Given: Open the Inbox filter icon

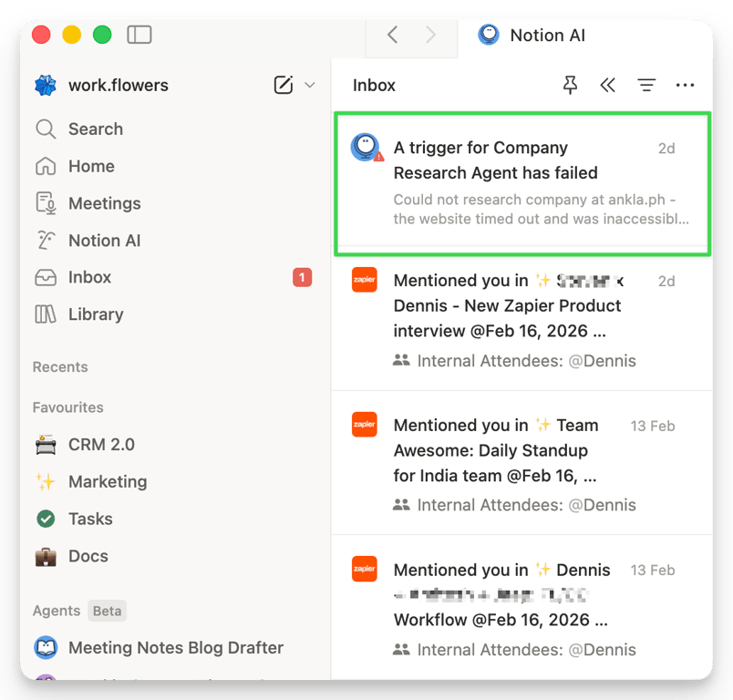Looking at the screenshot, I should (x=646, y=84).
